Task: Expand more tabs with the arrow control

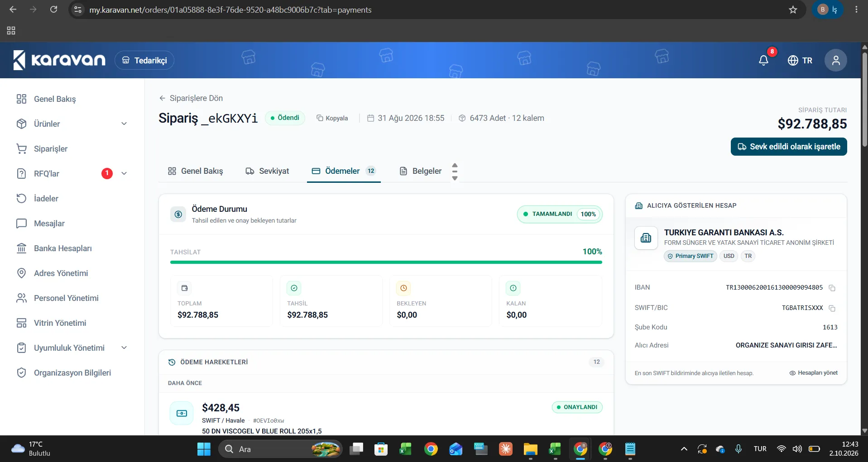Action: pos(455,171)
